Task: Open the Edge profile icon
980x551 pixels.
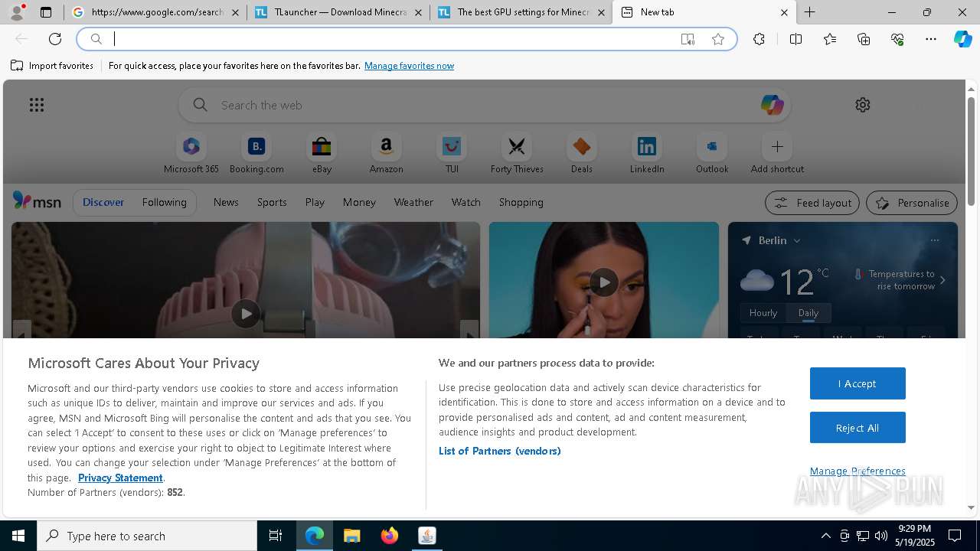Action: [x=16, y=12]
